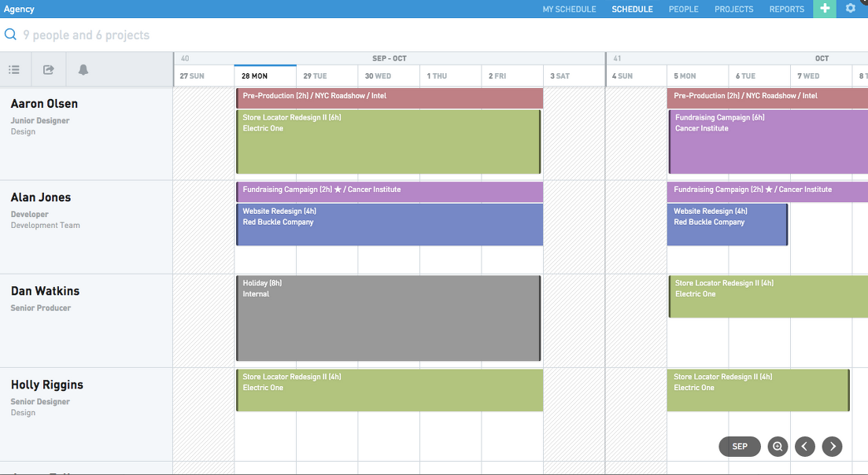Click the "Development Team" department text
Image resolution: width=868 pixels, height=475 pixels.
[46, 226]
